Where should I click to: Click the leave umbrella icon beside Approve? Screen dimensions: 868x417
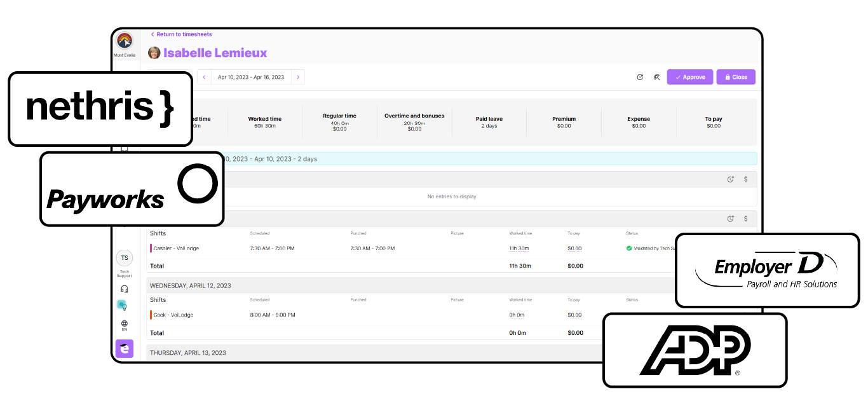(x=657, y=77)
